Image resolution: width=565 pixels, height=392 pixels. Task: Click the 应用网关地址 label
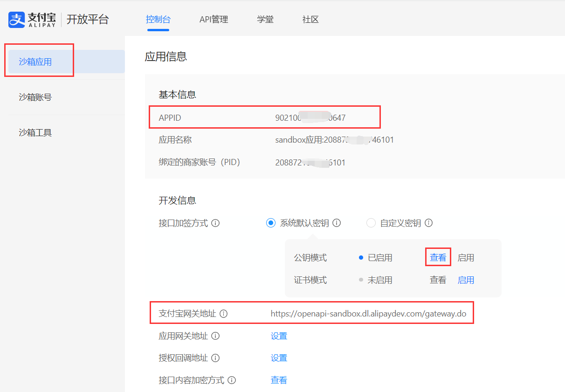[184, 336]
